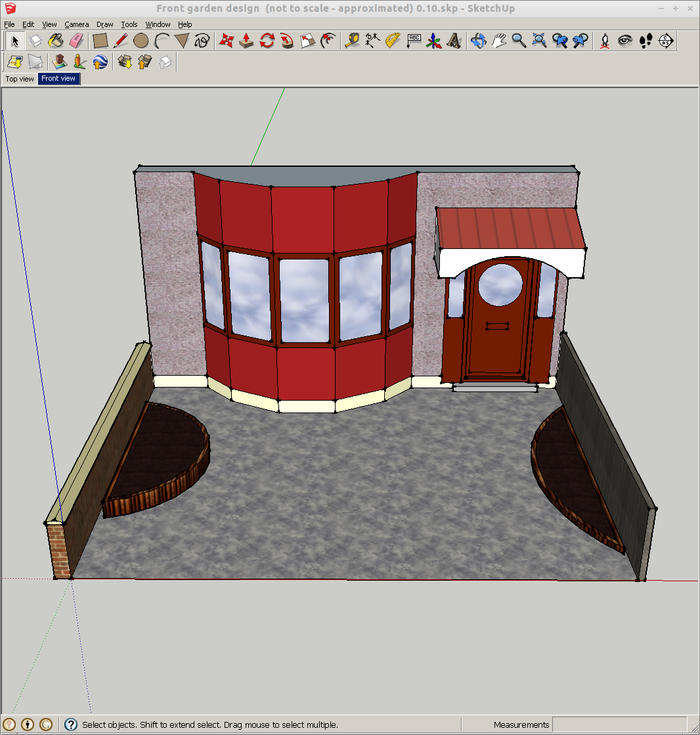Choose the Select arrow tool
Screen dimensions: 700x735
click(x=14, y=41)
